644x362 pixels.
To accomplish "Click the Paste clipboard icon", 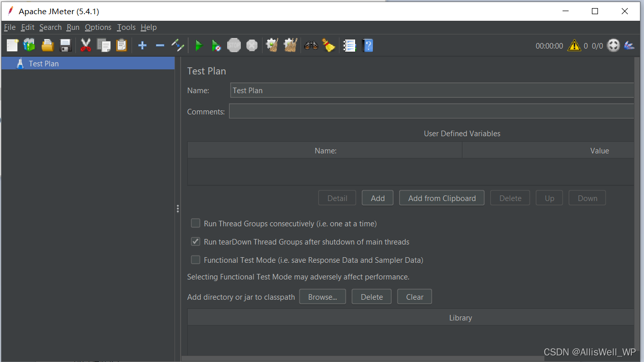I will click(121, 46).
